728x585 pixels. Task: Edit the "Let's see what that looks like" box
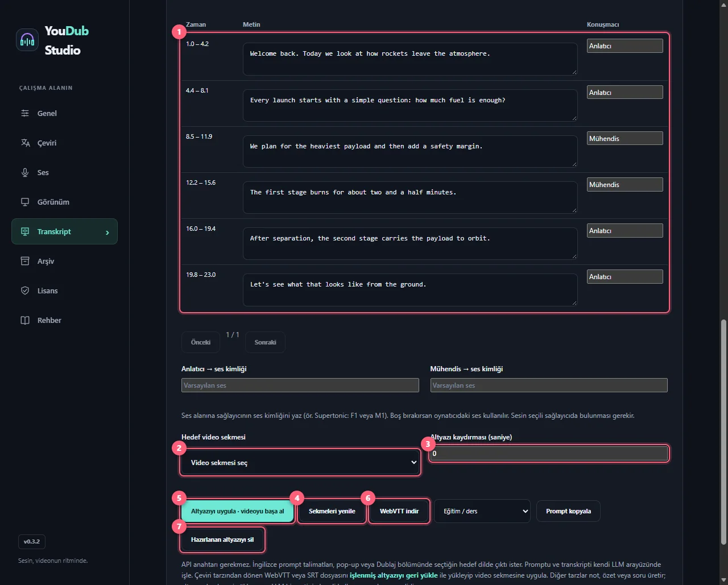(410, 289)
